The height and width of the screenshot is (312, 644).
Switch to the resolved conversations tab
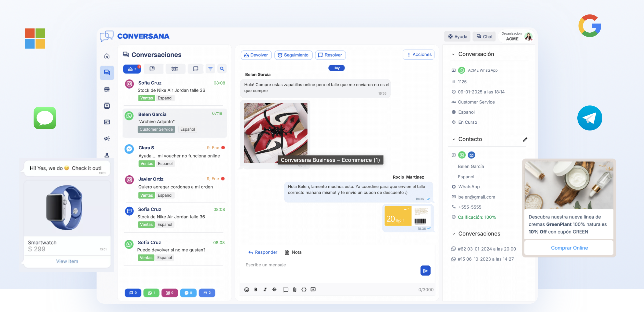[x=196, y=68]
